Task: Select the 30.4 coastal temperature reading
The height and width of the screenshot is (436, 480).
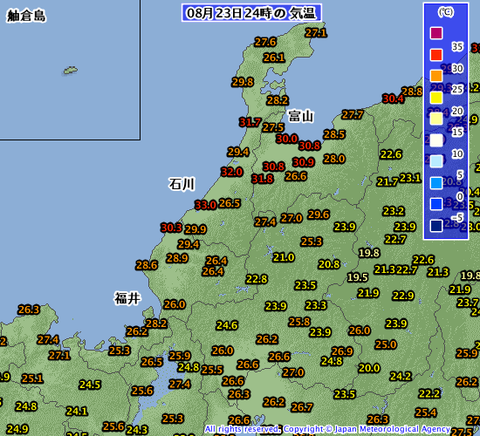Action: [x=393, y=99]
